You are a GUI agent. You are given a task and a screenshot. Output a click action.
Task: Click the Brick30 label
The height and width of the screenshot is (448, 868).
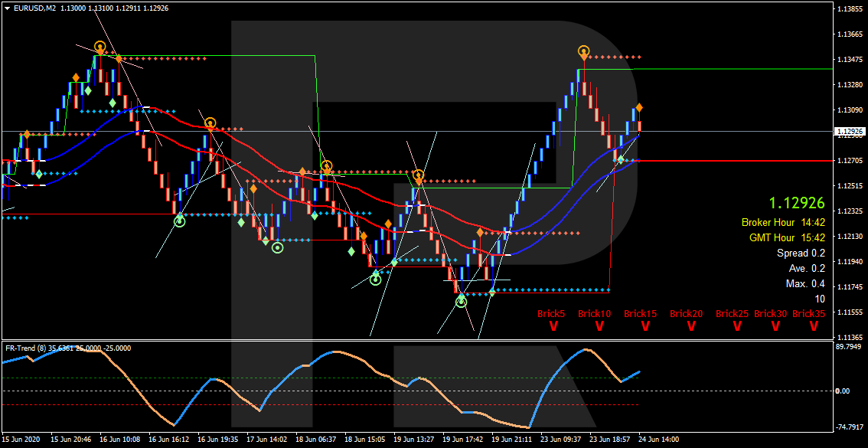771,313
